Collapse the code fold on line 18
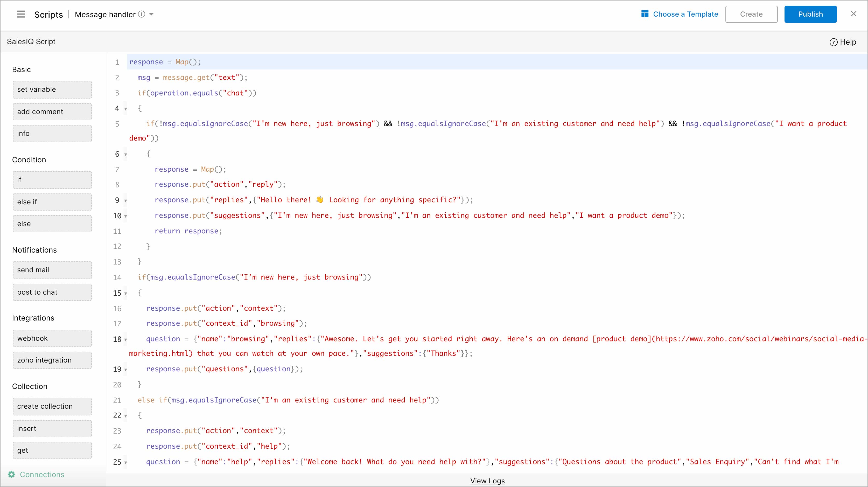 pyautogui.click(x=125, y=340)
